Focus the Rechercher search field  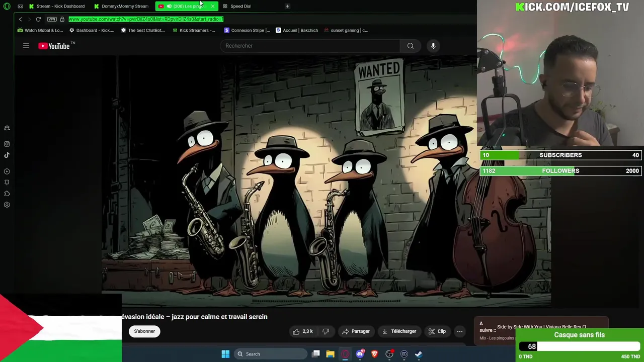[x=310, y=46]
